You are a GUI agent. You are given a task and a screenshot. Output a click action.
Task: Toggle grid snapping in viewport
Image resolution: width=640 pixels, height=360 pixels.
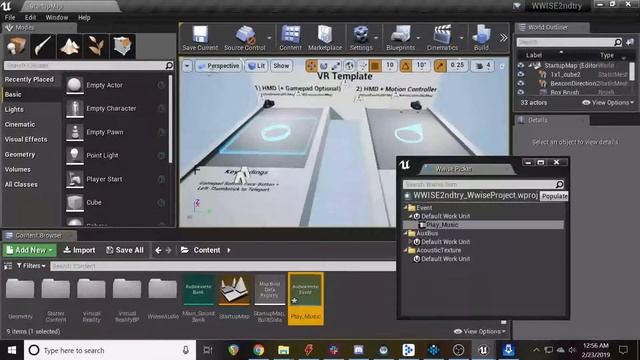[376, 66]
